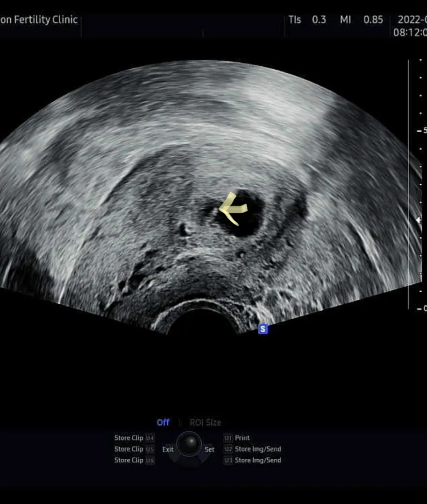Click the Set trackball button

[209, 449]
